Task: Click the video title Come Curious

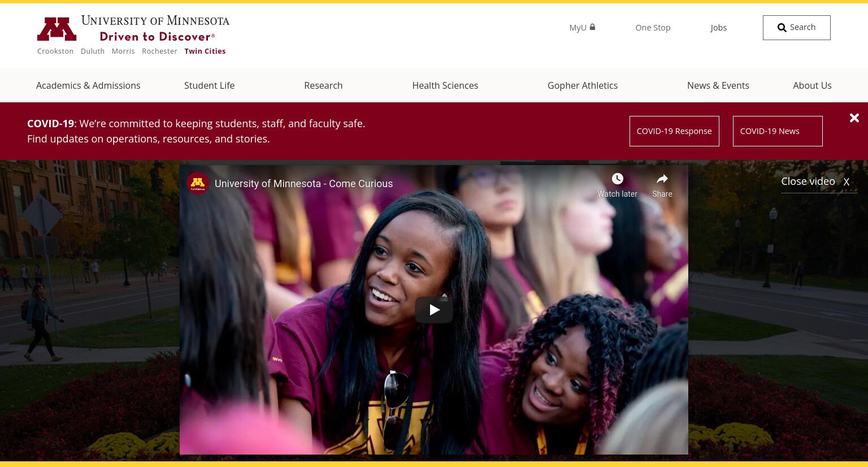Action: tap(303, 184)
